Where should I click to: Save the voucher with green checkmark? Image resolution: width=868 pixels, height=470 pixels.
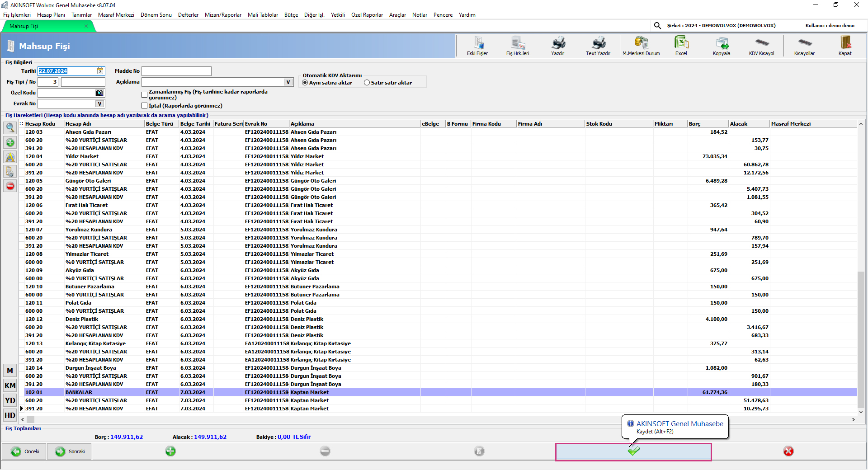(633, 451)
